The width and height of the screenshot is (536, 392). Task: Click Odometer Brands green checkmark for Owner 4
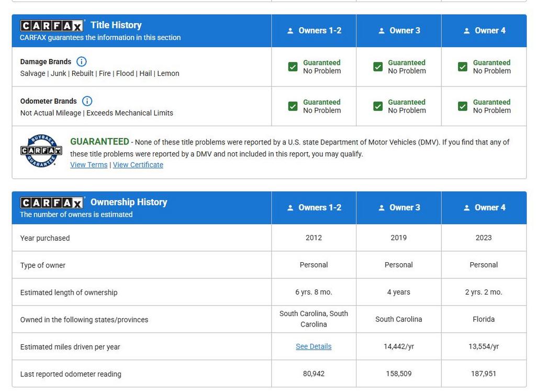click(463, 106)
